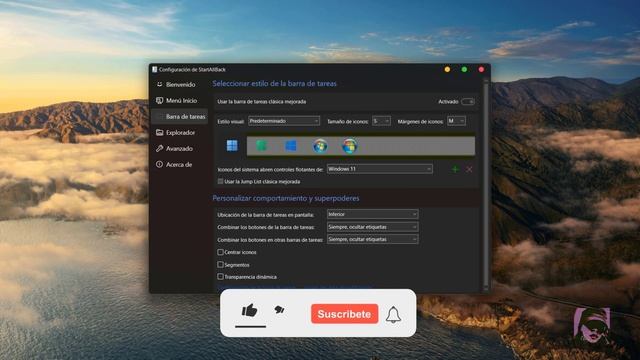Open Combinar los botones de la barra dropdown

tap(372, 227)
